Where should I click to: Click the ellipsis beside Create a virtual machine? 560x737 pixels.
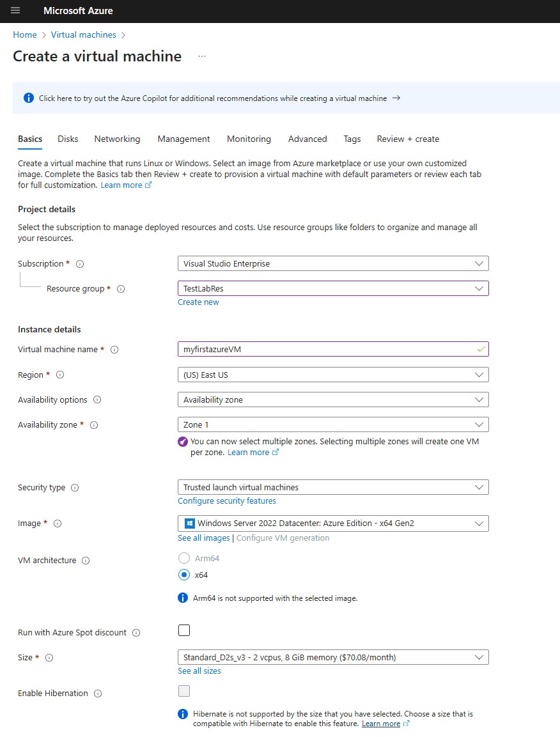point(202,56)
